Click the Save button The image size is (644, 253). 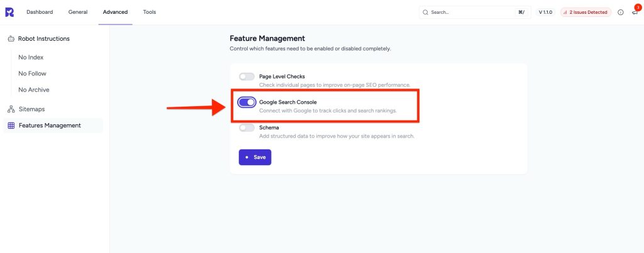point(255,157)
